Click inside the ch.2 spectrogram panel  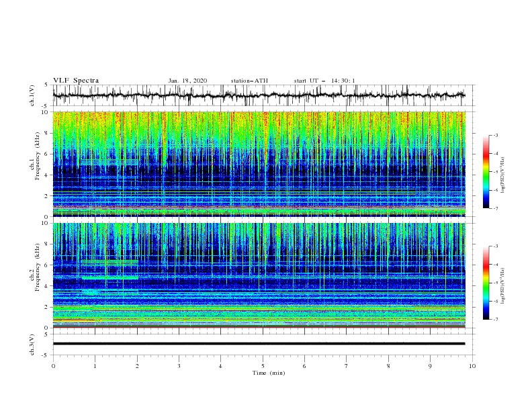[x=259, y=275]
